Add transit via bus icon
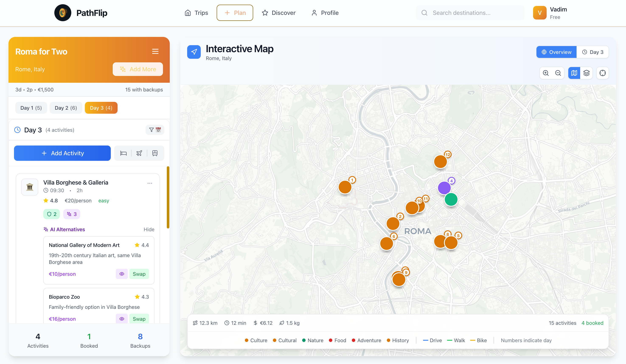The image size is (626, 364). (155, 153)
